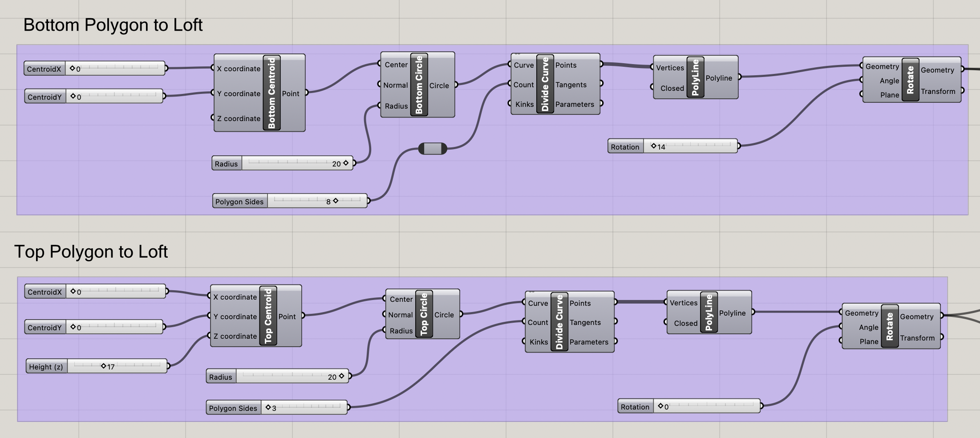This screenshot has width=980, height=438.
Task: Select PolyLine component in Bottom Polygon group
Action: coord(696,77)
